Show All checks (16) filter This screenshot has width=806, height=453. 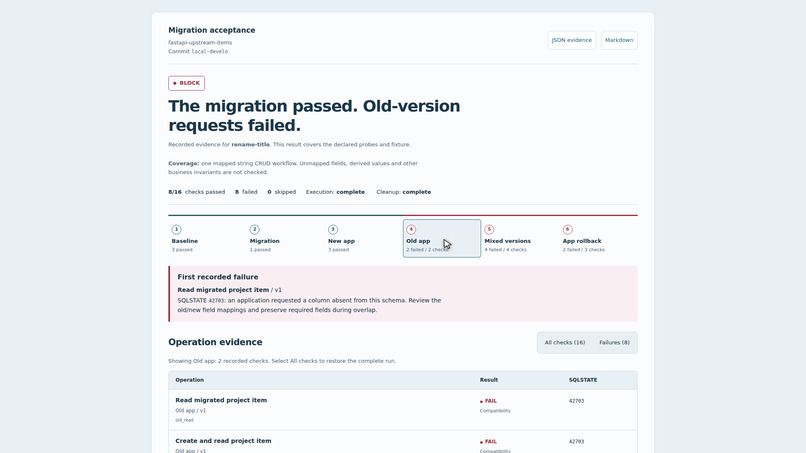565,342
